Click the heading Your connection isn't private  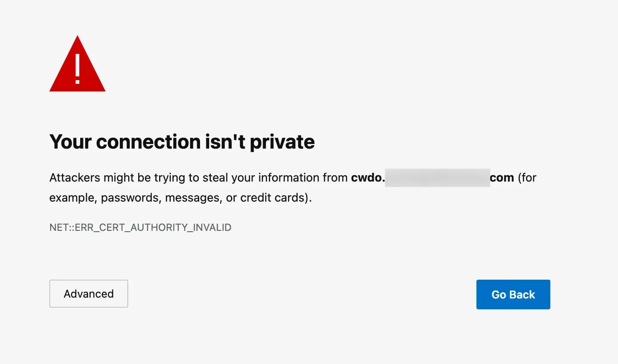(182, 142)
